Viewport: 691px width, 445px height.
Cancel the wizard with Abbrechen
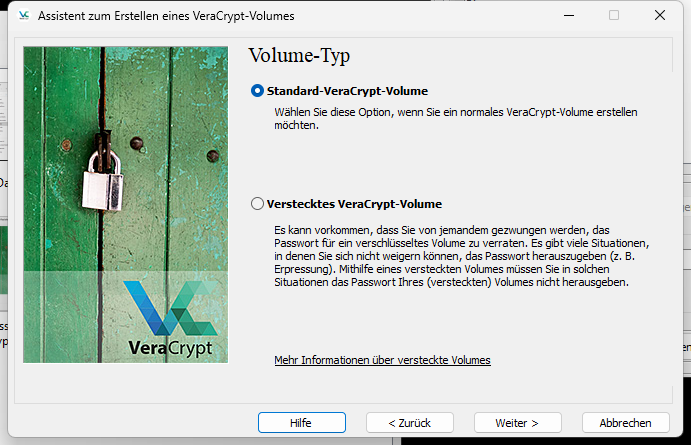626,423
